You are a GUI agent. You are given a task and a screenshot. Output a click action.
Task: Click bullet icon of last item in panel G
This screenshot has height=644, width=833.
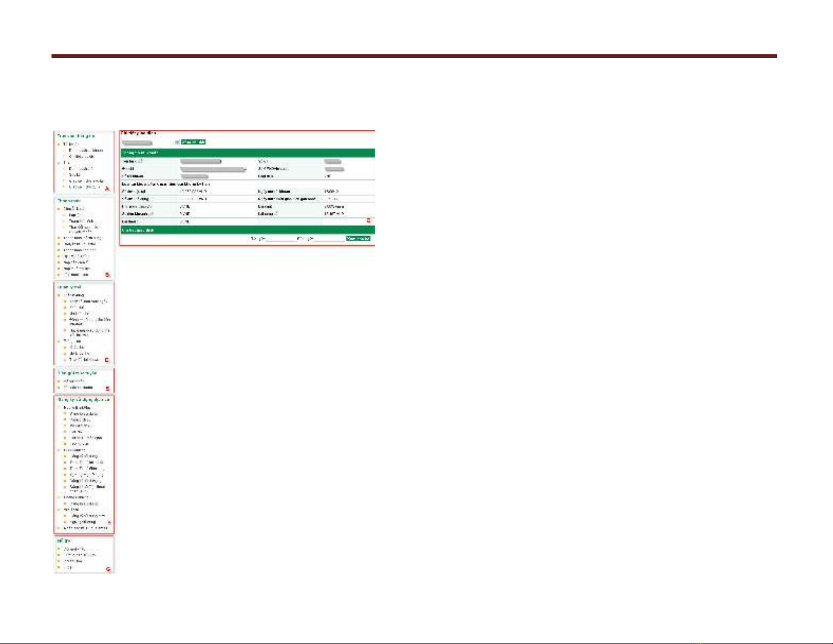tap(59, 568)
